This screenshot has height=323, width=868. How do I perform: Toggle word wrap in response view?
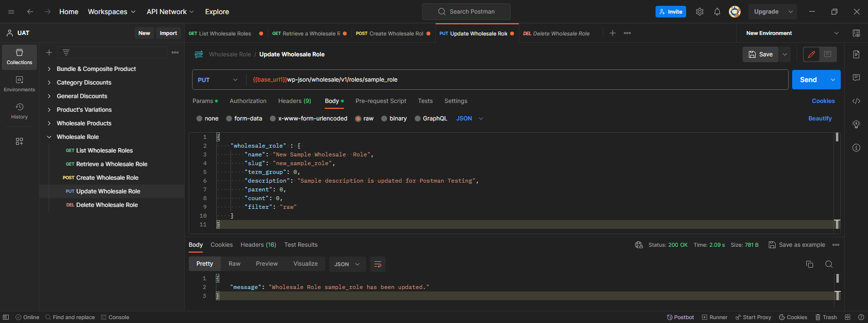[378, 264]
